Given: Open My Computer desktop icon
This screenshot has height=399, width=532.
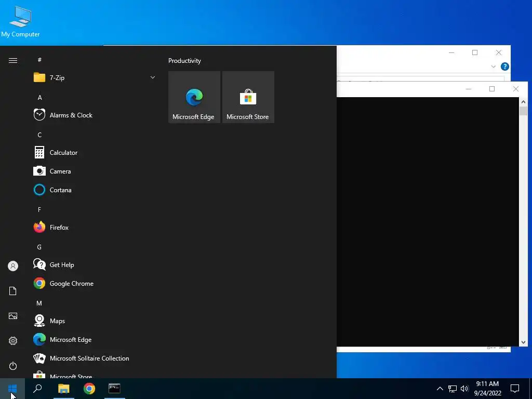Looking at the screenshot, I should pyautogui.click(x=20, y=21).
